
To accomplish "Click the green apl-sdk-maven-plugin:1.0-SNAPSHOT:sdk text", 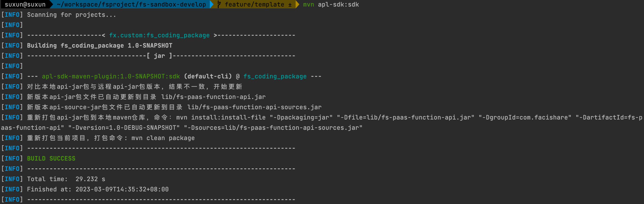I will coord(111,76).
